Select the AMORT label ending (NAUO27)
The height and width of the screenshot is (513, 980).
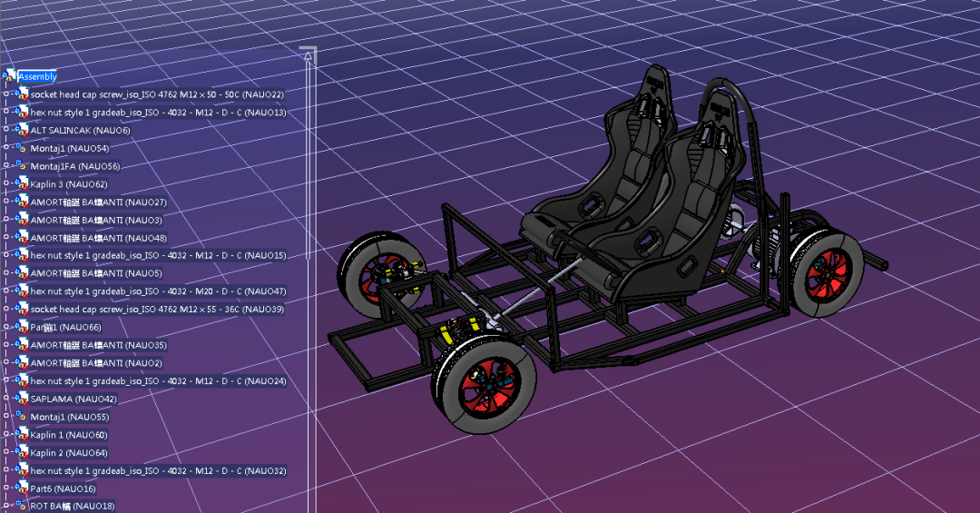99,202
